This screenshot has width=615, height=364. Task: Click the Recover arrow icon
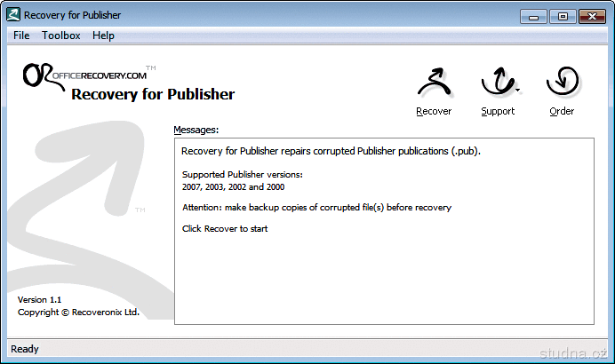(x=434, y=82)
